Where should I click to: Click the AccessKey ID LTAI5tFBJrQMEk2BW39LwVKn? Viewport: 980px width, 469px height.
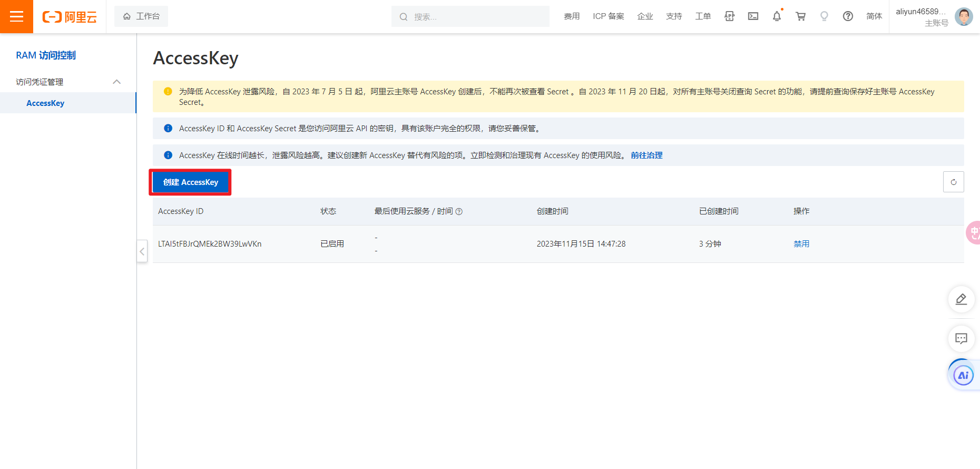[210, 244]
